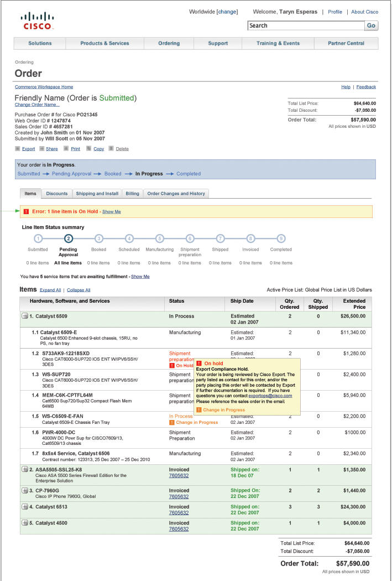The height and width of the screenshot is (581, 392).
Task: Click the Delete icon
Action: point(111,149)
